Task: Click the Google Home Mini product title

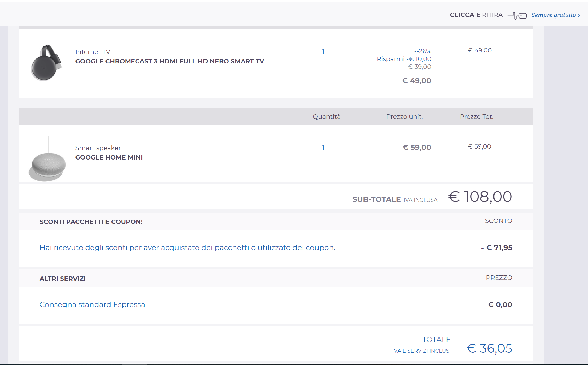Action: (109, 157)
